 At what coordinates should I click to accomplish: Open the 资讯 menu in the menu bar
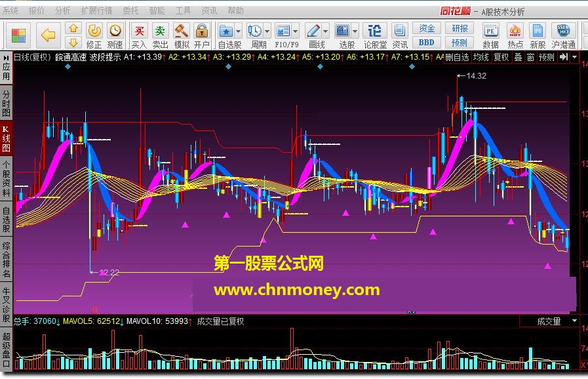(209, 11)
